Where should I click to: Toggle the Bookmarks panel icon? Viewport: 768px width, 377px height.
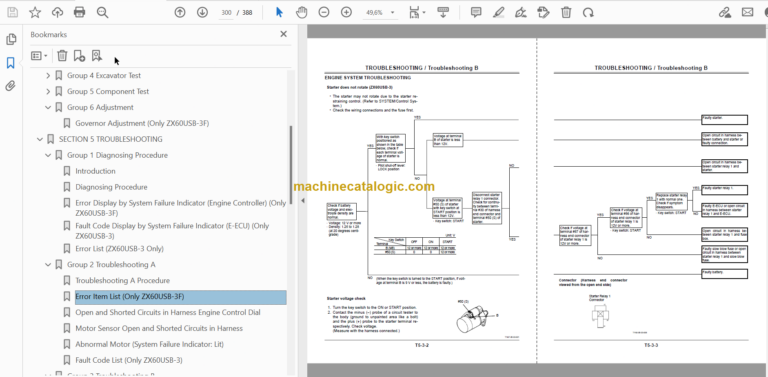click(11, 63)
